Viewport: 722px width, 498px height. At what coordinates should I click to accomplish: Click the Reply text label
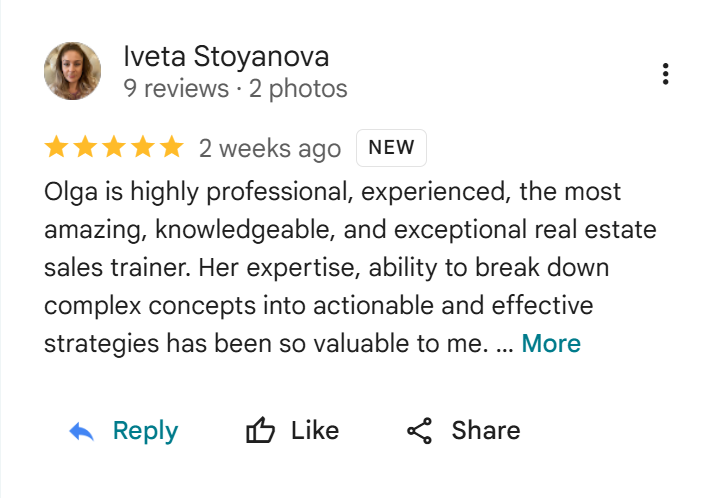coord(145,431)
